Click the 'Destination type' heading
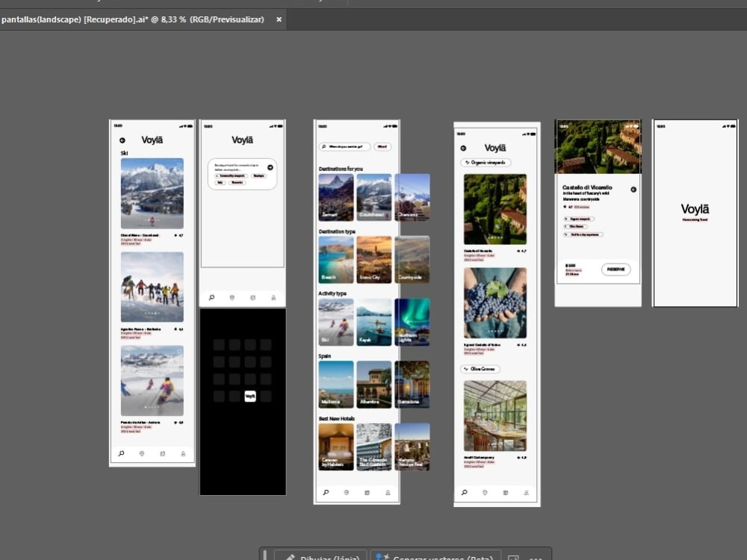This screenshot has width=747, height=560. click(337, 231)
